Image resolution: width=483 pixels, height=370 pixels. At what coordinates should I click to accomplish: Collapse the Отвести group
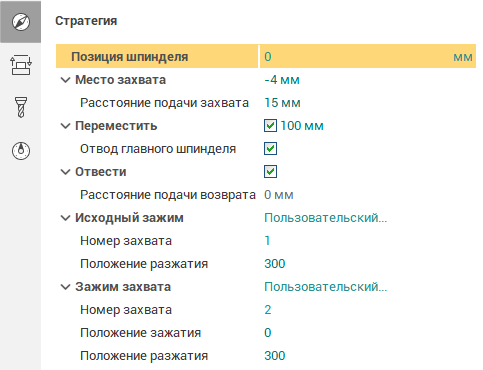[x=65, y=172]
